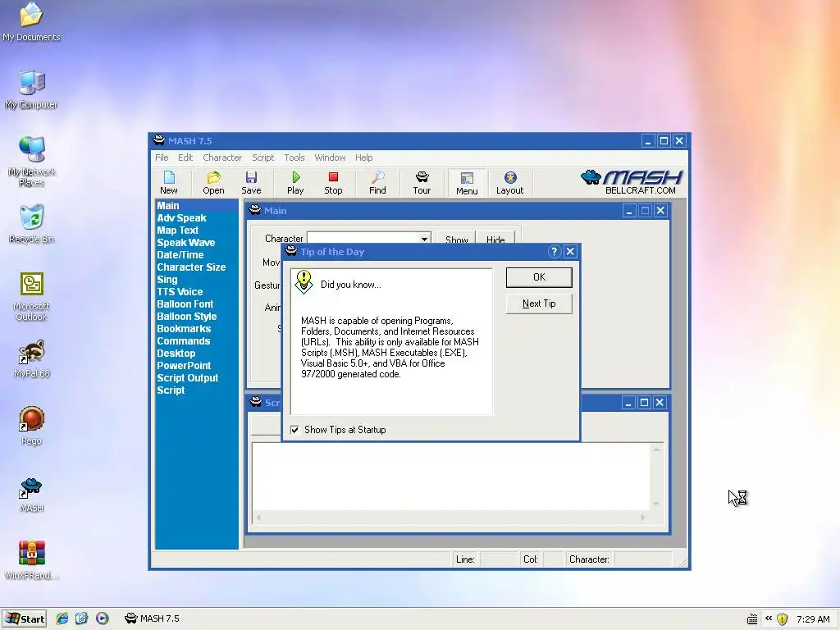
Task: Open the Help menu
Action: 363,157
